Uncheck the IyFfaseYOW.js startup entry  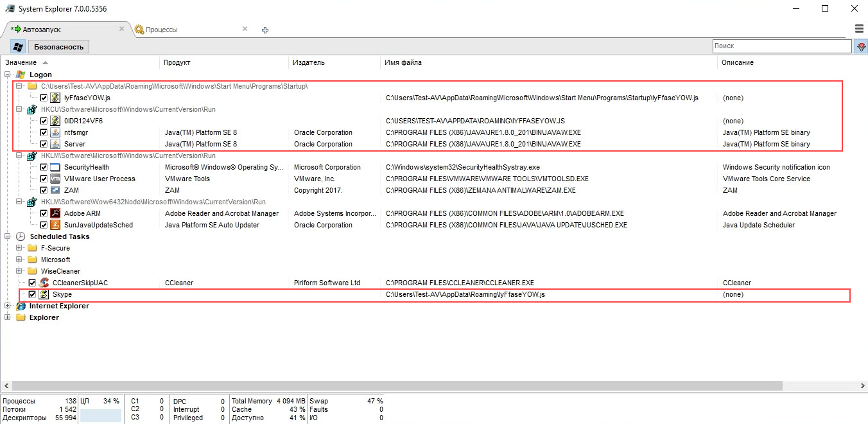point(44,98)
